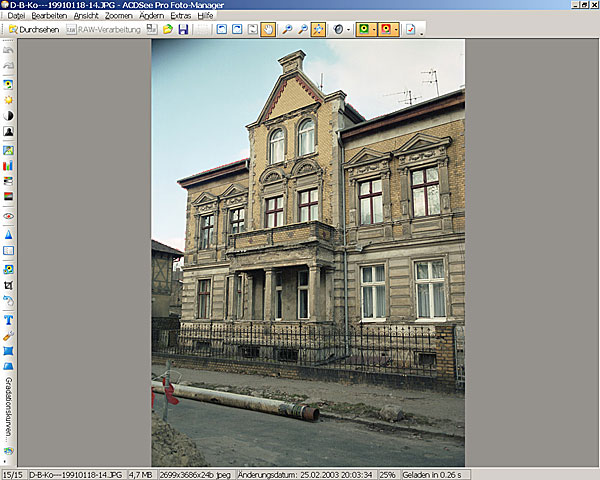Click the save floppy disk icon
The image size is (600, 480).
click(183, 30)
